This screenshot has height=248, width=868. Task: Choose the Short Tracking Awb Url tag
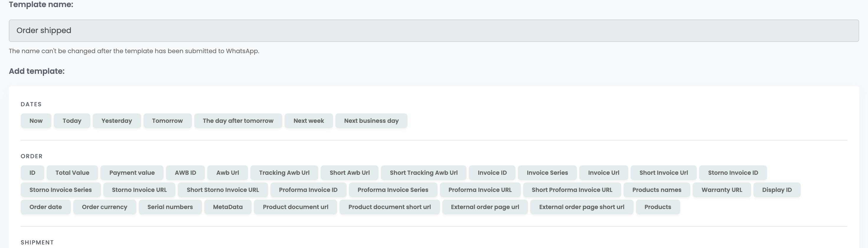pos(424,172)
